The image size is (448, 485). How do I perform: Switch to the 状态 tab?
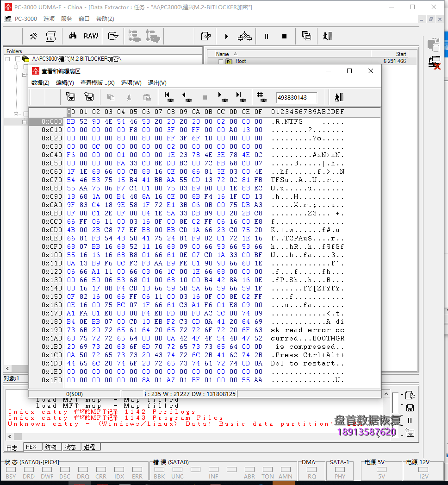pyautogui.click(x=70, y=447)
